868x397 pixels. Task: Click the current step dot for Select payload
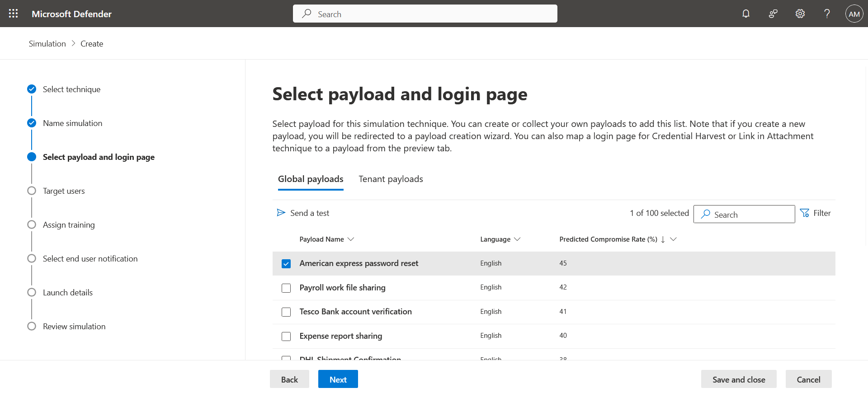(32, 157)
